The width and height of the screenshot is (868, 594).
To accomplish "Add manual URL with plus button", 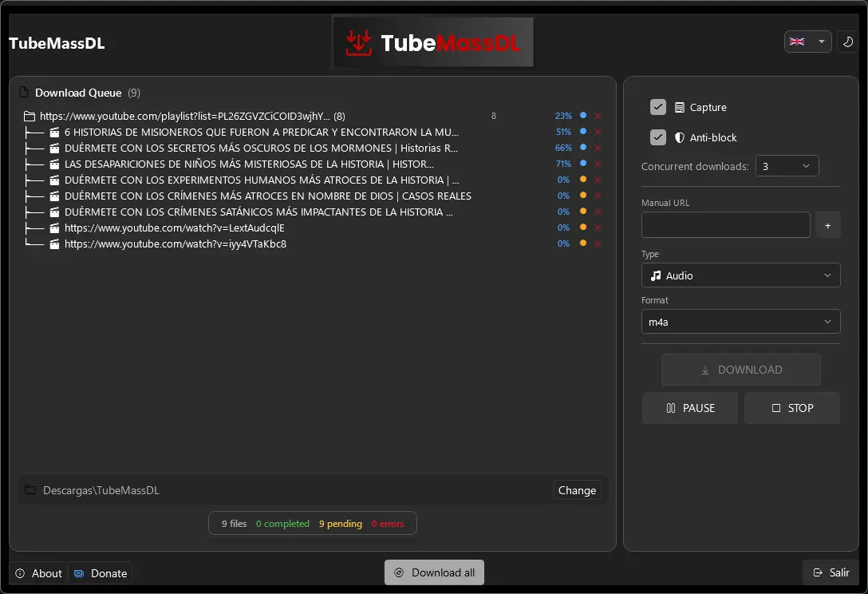I will (827, 225).
